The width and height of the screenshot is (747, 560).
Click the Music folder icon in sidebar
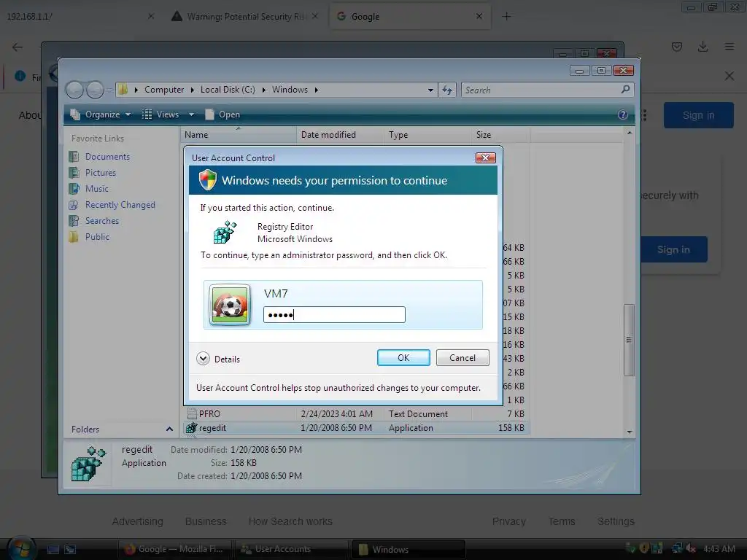[x=74, y=189]
